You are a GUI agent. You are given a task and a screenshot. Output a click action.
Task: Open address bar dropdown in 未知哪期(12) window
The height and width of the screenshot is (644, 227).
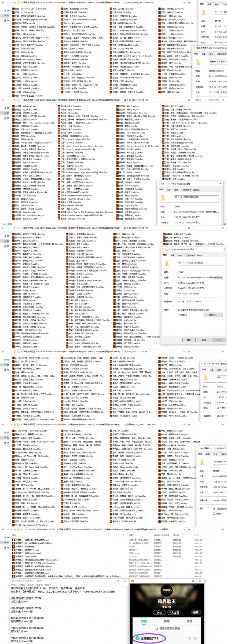(x=184, y=529)
